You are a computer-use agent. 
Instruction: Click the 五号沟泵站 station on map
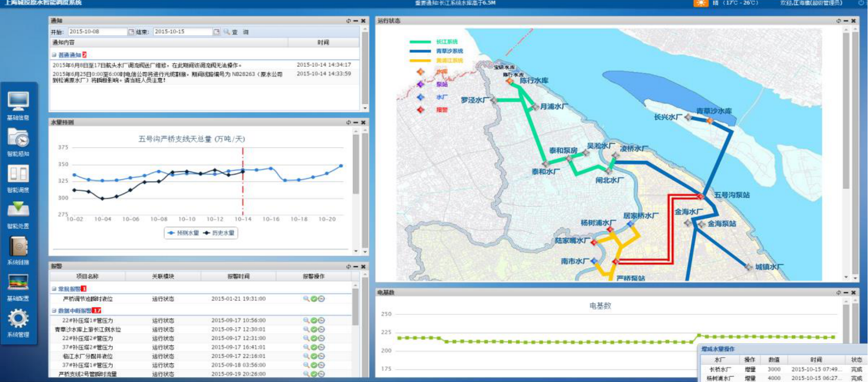[x=700, y=197]
